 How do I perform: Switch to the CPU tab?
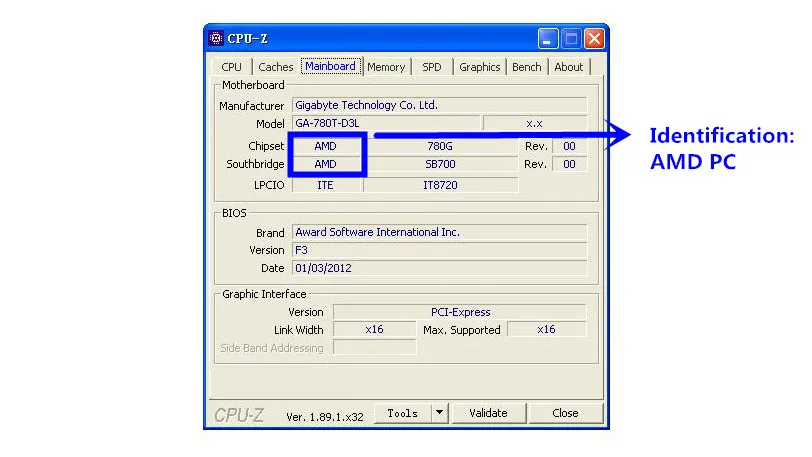pyautogui.click(x=231, y=67)
